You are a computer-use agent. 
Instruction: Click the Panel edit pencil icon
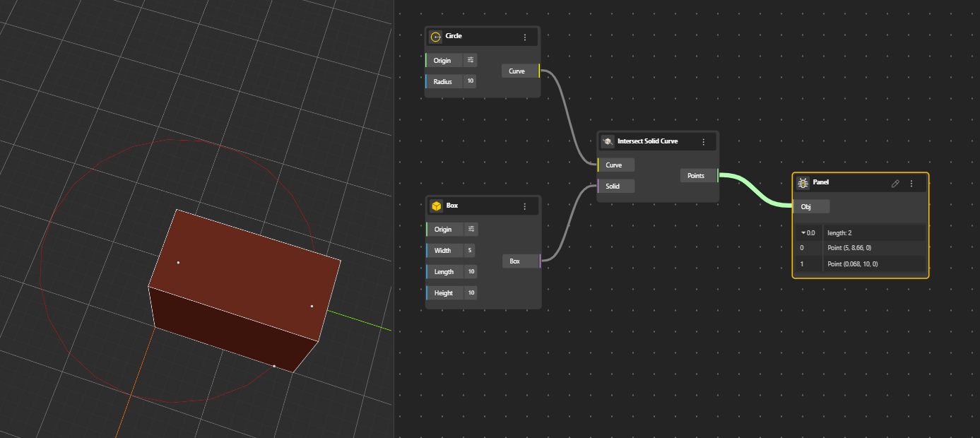click(x=895, y=183)
